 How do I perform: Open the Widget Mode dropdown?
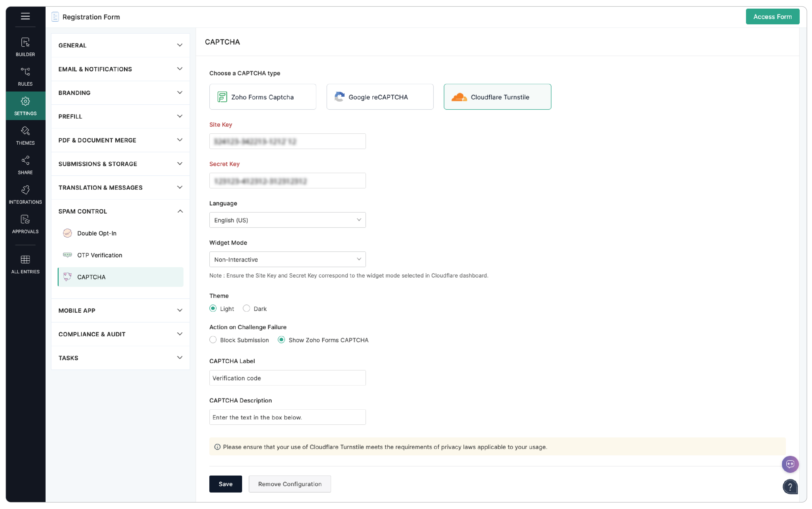(287, 259)
